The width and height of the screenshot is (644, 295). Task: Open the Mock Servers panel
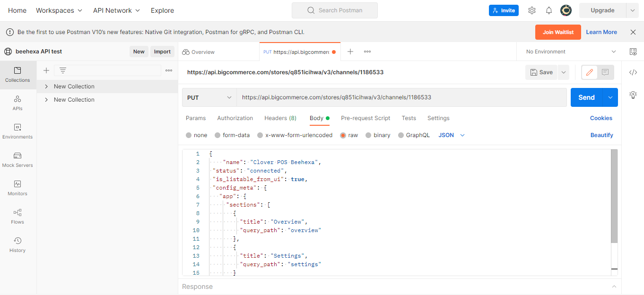coord(17,160)
